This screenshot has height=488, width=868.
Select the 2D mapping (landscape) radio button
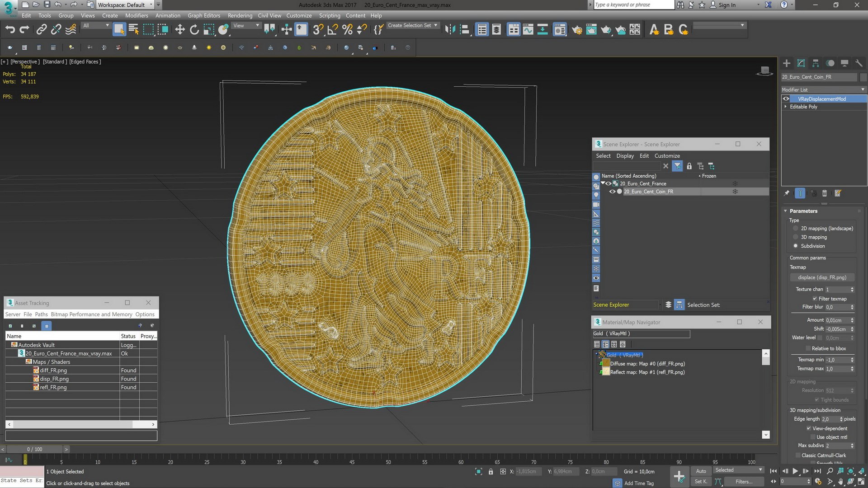click(796, 229)
